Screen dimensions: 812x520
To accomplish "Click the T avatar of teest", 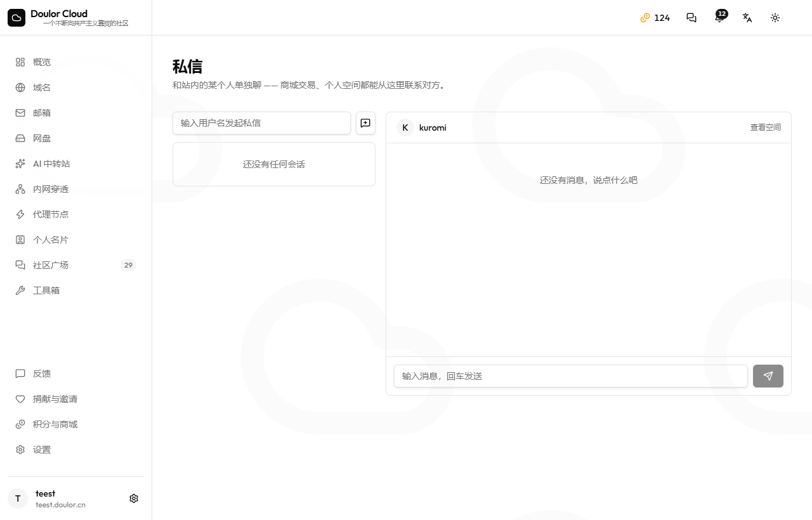I will pyautogui.click(x=18, y=498).
